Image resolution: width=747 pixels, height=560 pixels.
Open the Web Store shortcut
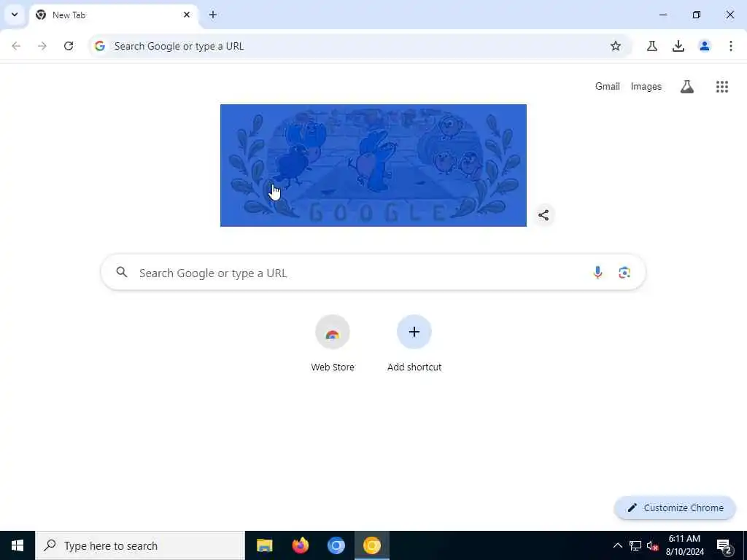(x=333, y=343)
